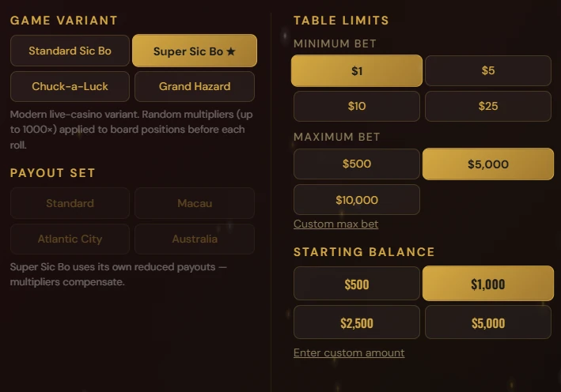Select the $5,000 maximum bet
Viewport: 561px width, 392px height.
(x=488, y=164)
